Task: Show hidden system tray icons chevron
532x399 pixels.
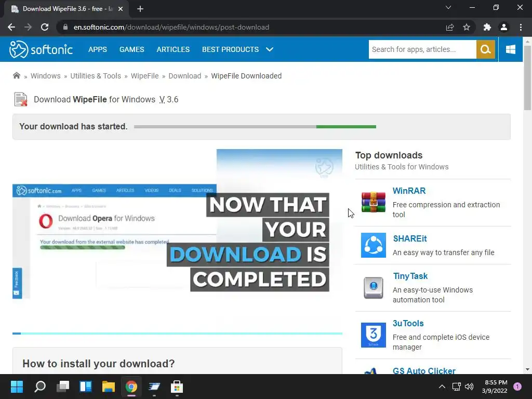Action: point(442,387)
